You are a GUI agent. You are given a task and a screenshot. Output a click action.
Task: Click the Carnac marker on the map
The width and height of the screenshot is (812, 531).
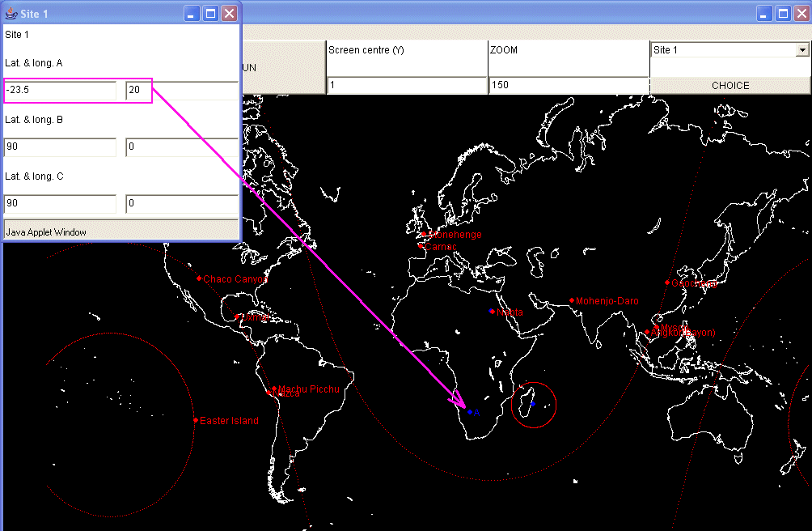(421, 247)
